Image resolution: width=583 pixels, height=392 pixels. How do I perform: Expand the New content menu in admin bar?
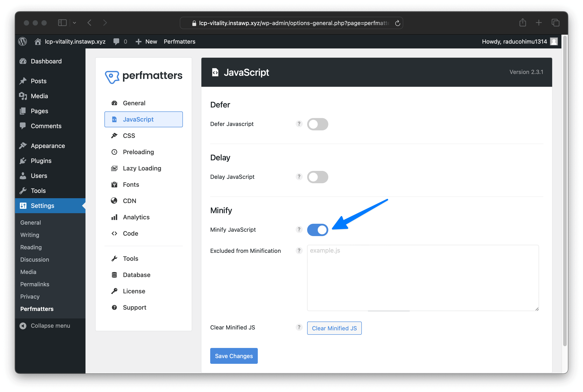coord(146,41)
